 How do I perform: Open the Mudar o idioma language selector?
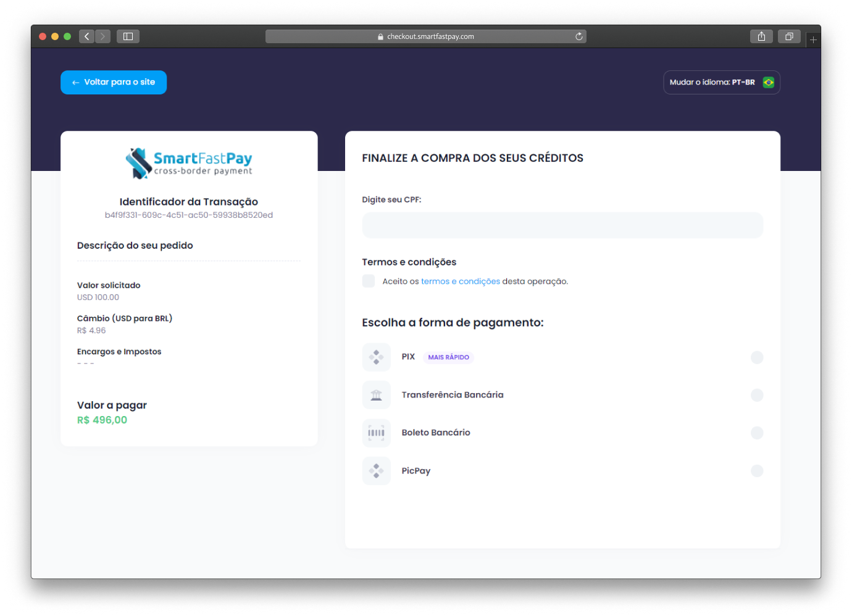[x=721, y=82]
